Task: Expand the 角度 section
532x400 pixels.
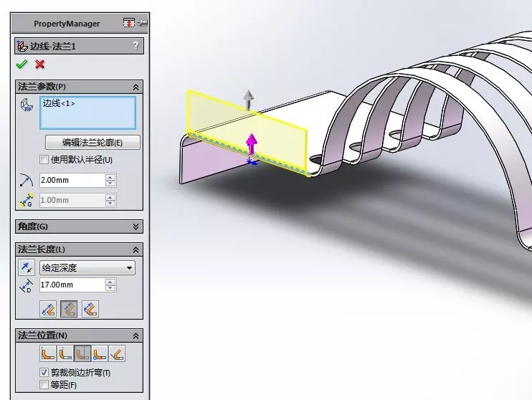Action: pos(136,227)
